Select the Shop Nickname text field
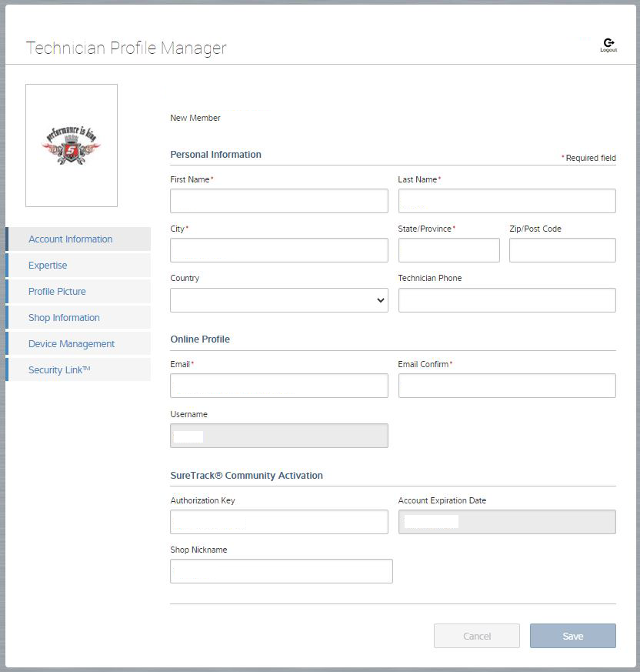The width and height of the screenshot is (640, 672). (281, 571)
